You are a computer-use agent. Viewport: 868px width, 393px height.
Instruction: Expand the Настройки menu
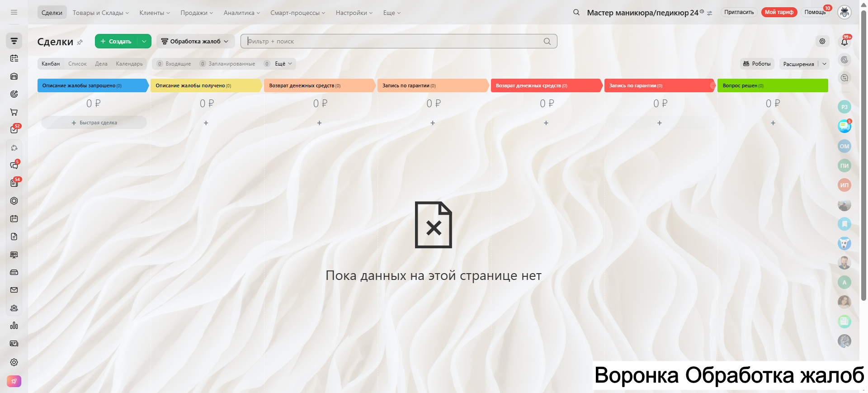(x=354, y=13)
